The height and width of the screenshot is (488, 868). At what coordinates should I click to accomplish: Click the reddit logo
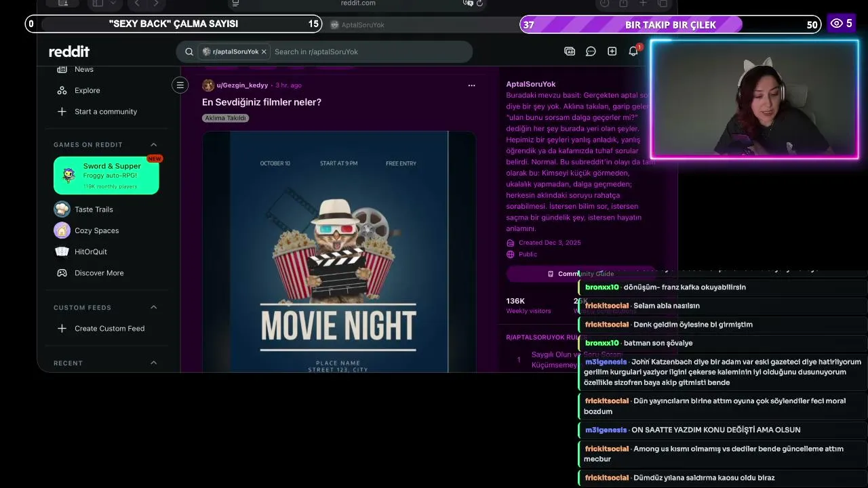(69, 52)
